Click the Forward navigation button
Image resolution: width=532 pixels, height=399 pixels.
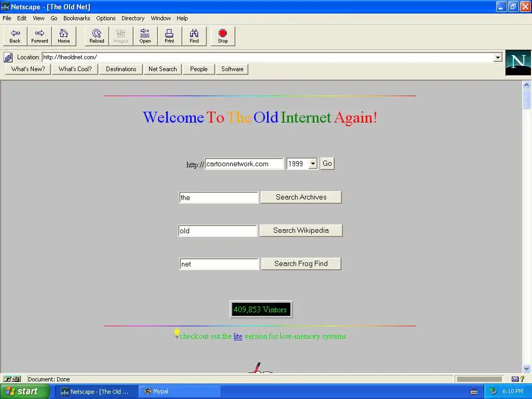(39, 36)
